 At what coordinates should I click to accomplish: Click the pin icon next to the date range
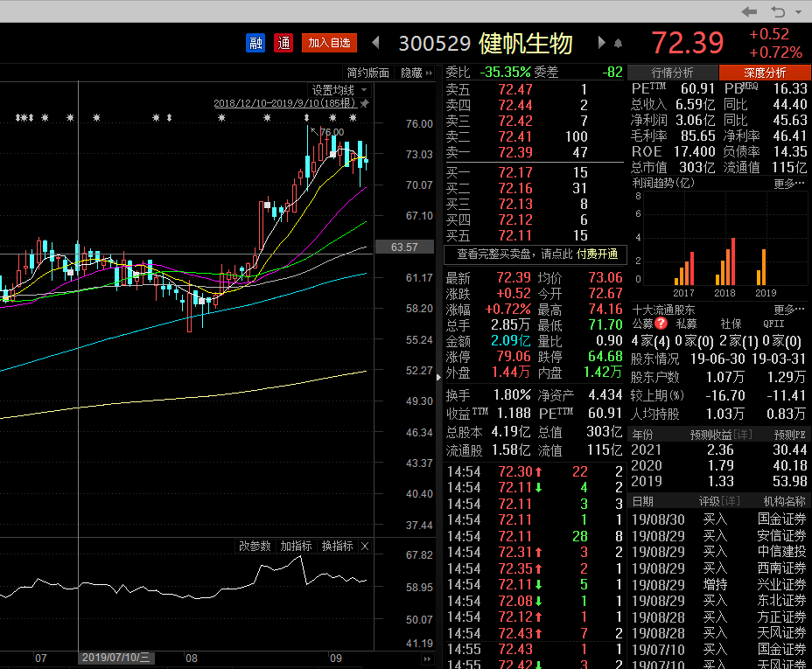(365, 103)
